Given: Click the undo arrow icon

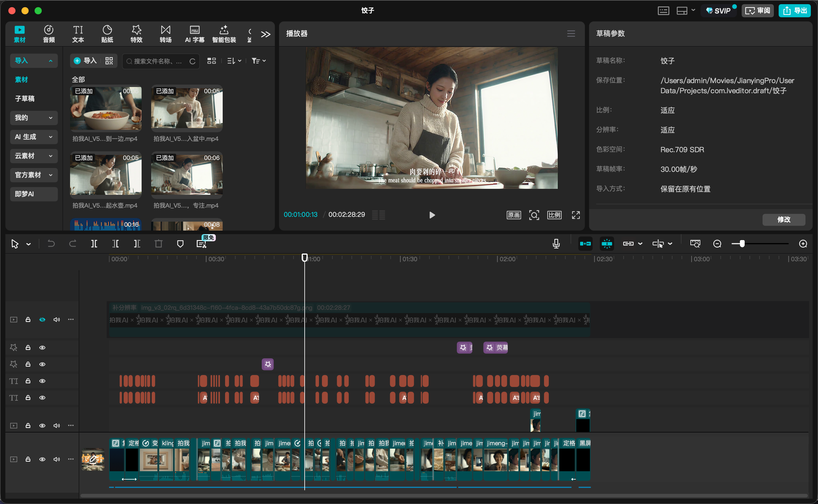Looking at the screenshot, I should [51, 244].
